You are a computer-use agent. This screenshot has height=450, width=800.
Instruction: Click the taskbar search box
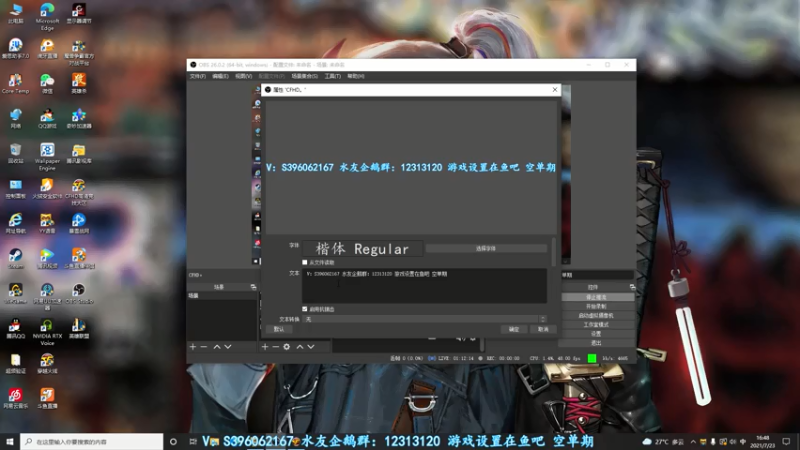tap(92, 441)
